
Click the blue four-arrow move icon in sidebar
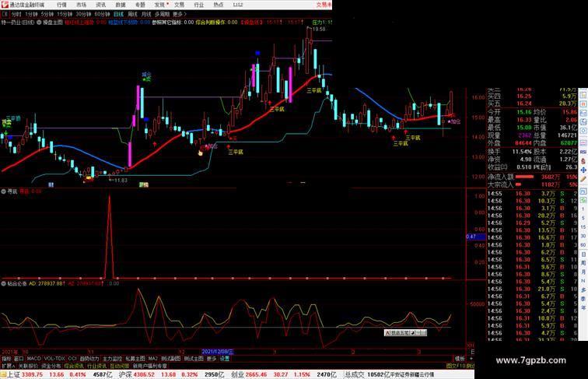pos(583,170)
